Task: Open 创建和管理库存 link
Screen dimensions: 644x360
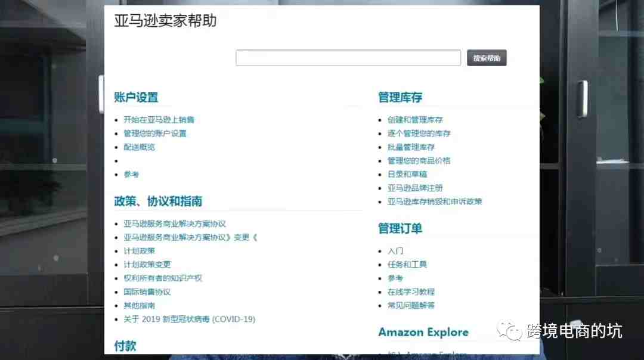Action: click(x=415, y=120)
